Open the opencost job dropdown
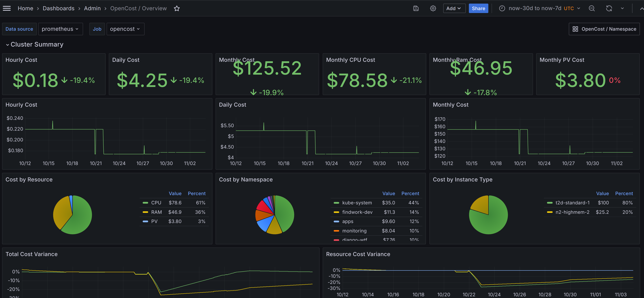Image resolution: width=644 pixels, height=298 pixels. 125,29
